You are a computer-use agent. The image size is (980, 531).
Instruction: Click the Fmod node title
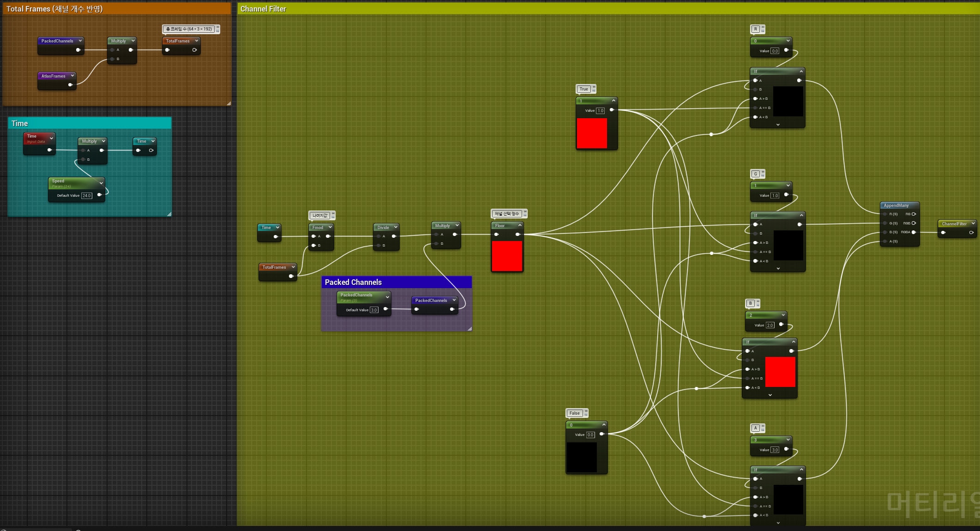318,228
